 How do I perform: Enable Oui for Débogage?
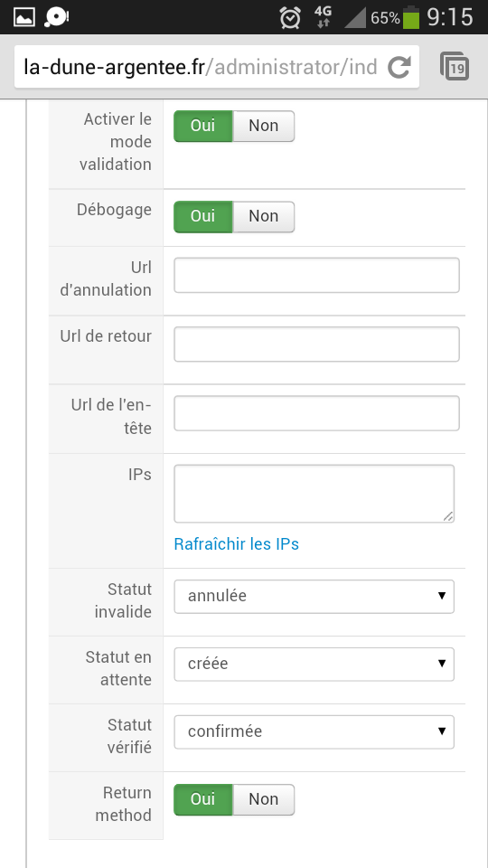203,216
